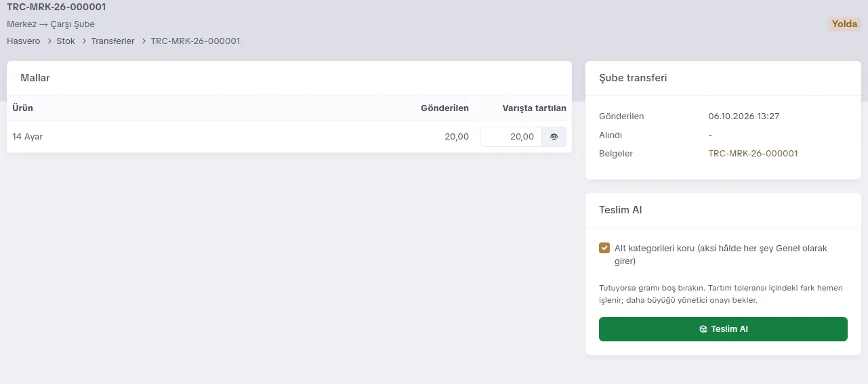
Task: Toggle the Alt kategorileri koru checkbox
Action: pyautogui.click(x=604, y=248)
